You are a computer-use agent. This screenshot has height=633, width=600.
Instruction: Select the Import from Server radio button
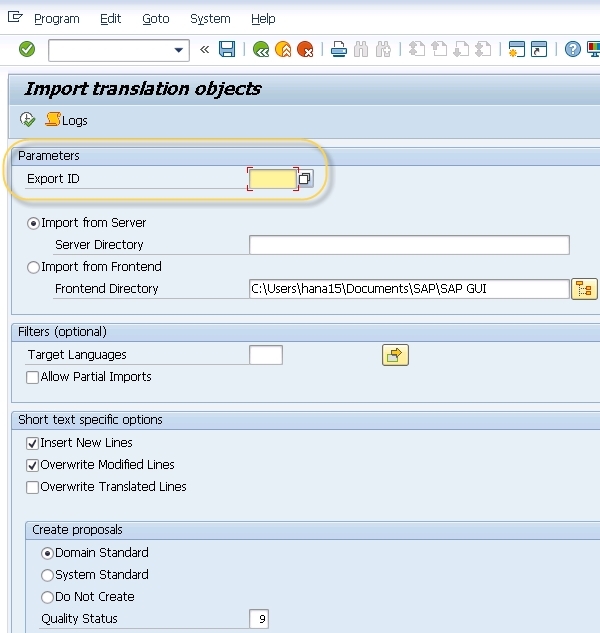33,223
